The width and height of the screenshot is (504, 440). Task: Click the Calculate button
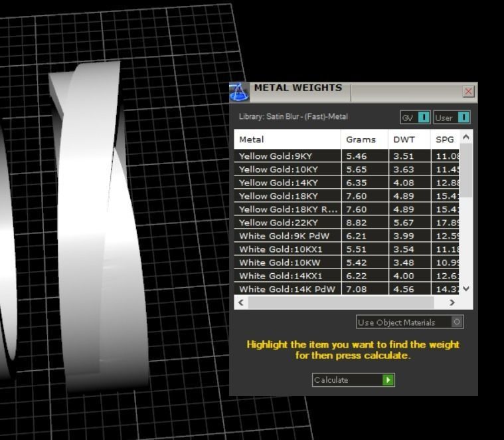click(x=353, y=380)
